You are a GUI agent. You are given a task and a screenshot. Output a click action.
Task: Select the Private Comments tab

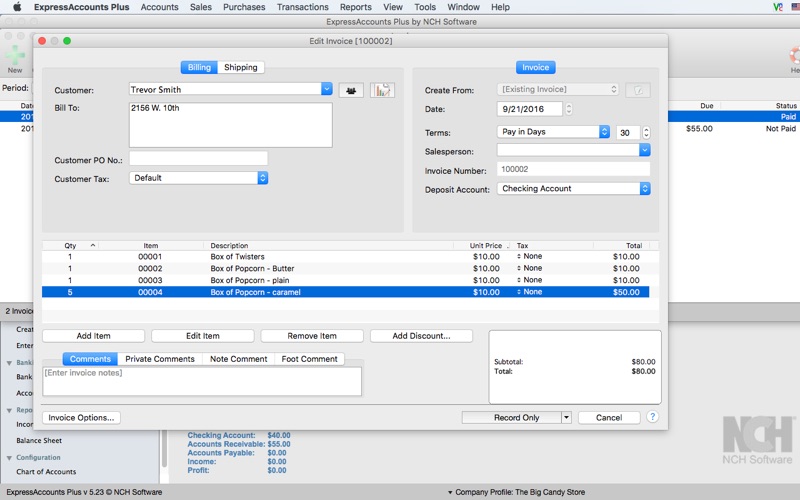160,359
